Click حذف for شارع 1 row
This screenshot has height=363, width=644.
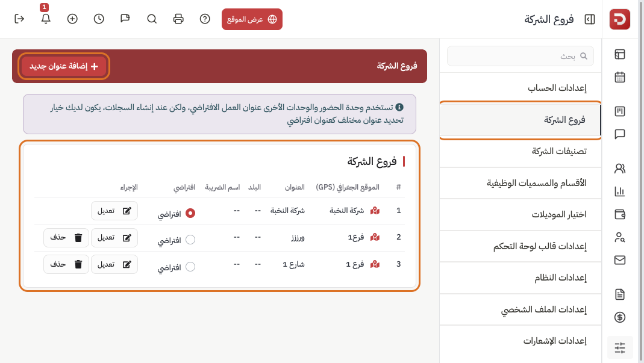click(x=66, y=264)
